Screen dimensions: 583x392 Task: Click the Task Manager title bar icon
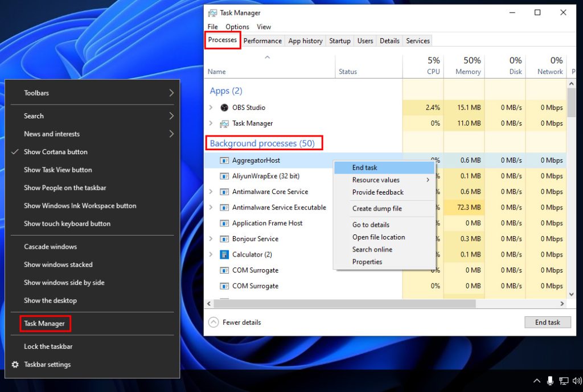[212, 13]
